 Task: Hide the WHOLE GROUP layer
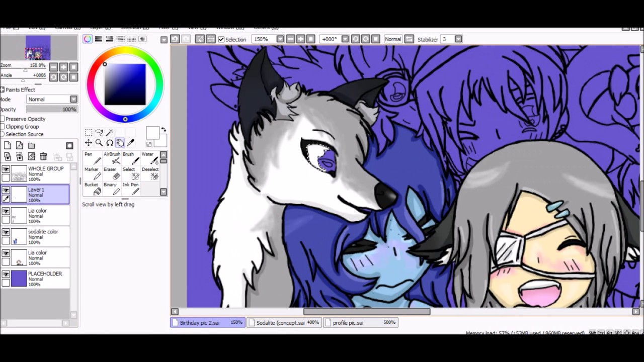pos(6,169)
